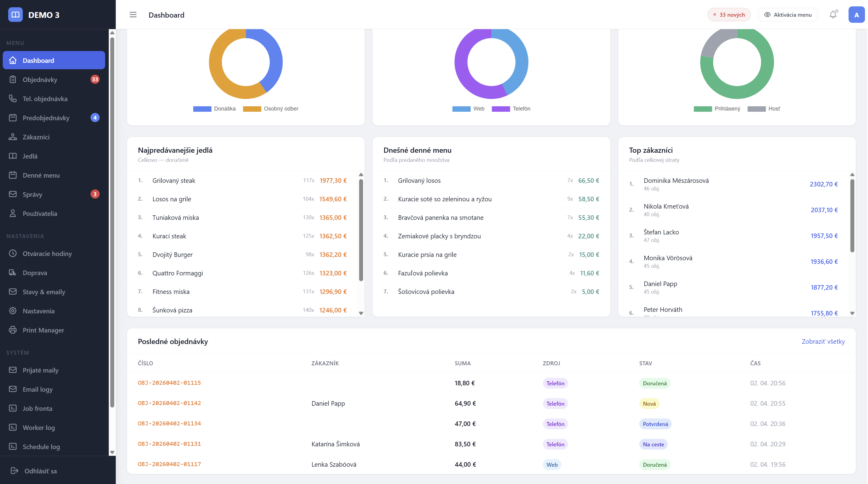Click the Zobraziť všetky link
Screen dimensions: 868x484
point(823,342)
